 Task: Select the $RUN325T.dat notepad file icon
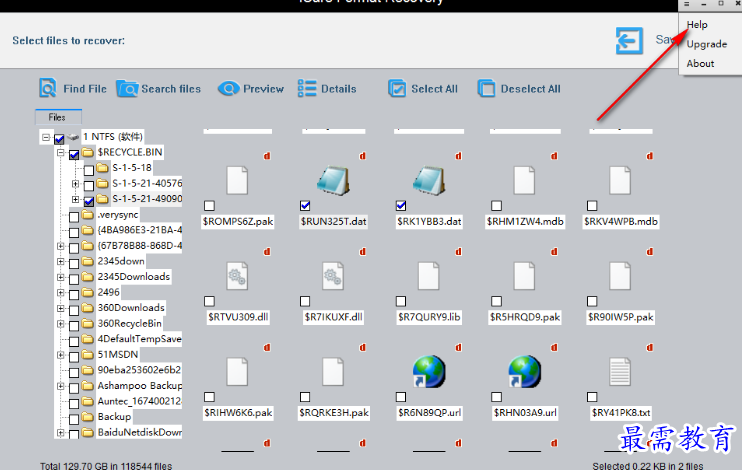(x=333, y=180)
